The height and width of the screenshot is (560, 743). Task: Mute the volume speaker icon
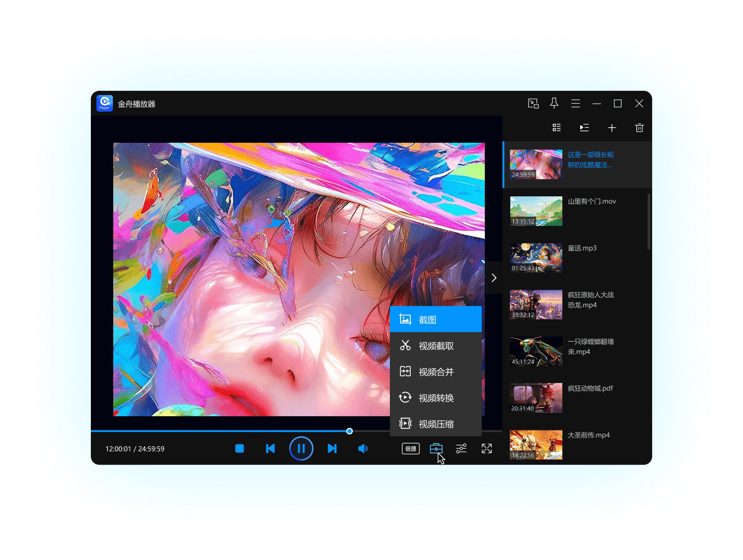pos(363,449)
